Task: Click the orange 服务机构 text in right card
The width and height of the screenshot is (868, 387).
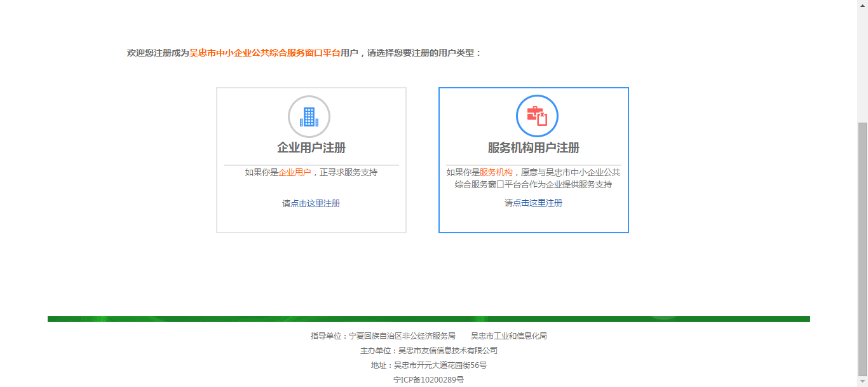Action: [496, 172]
